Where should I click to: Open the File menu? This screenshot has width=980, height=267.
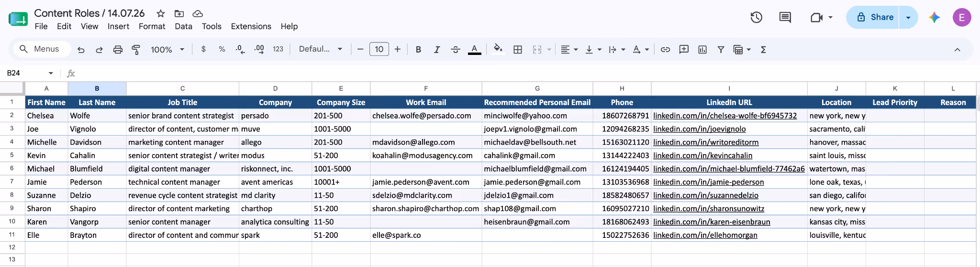[41, 26]
